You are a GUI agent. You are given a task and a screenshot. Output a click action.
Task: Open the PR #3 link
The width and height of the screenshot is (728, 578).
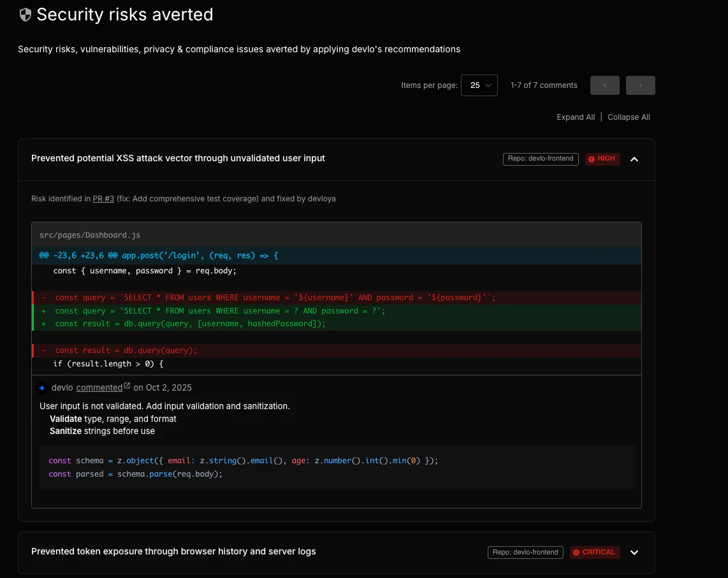click(x=103, y=198)
